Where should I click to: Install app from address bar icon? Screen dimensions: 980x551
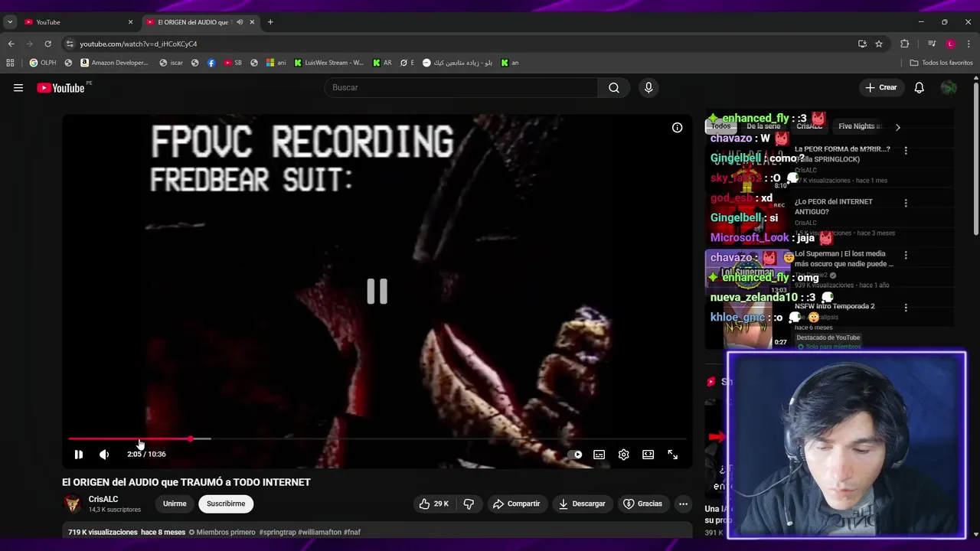862,44
